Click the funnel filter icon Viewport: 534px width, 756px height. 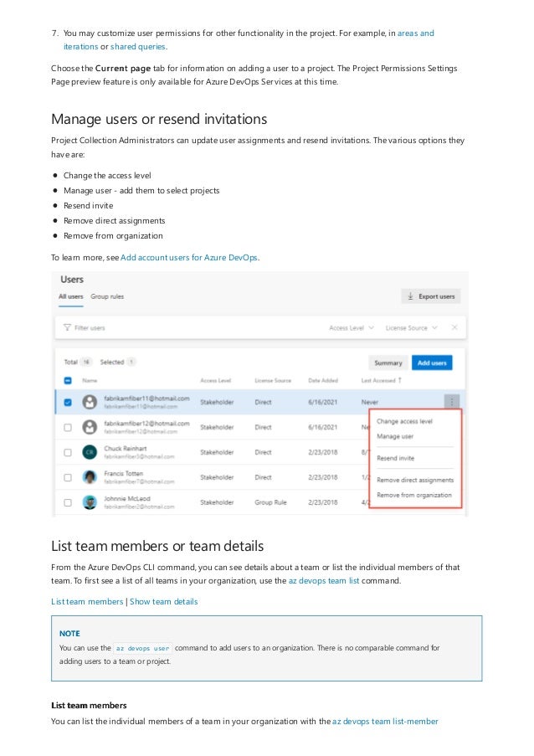[68, 328]
